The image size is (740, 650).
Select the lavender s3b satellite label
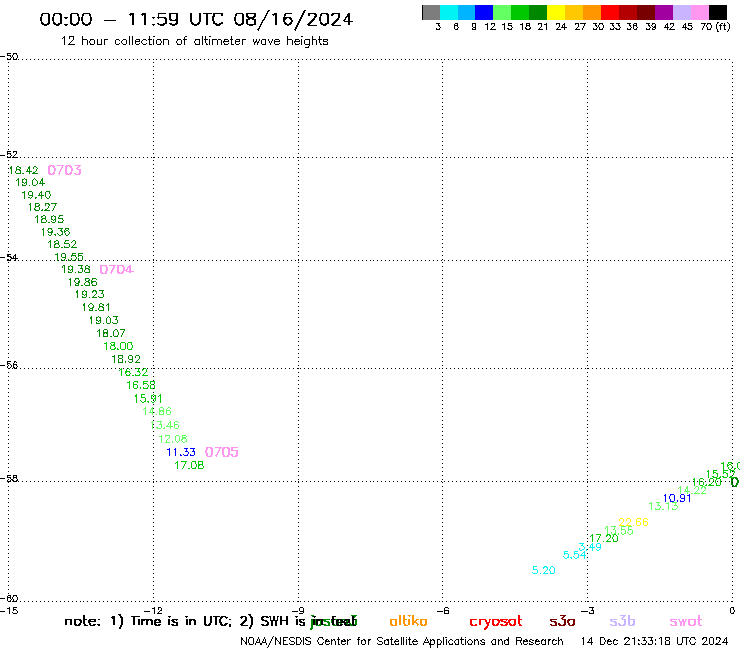(x=622, y=621)
